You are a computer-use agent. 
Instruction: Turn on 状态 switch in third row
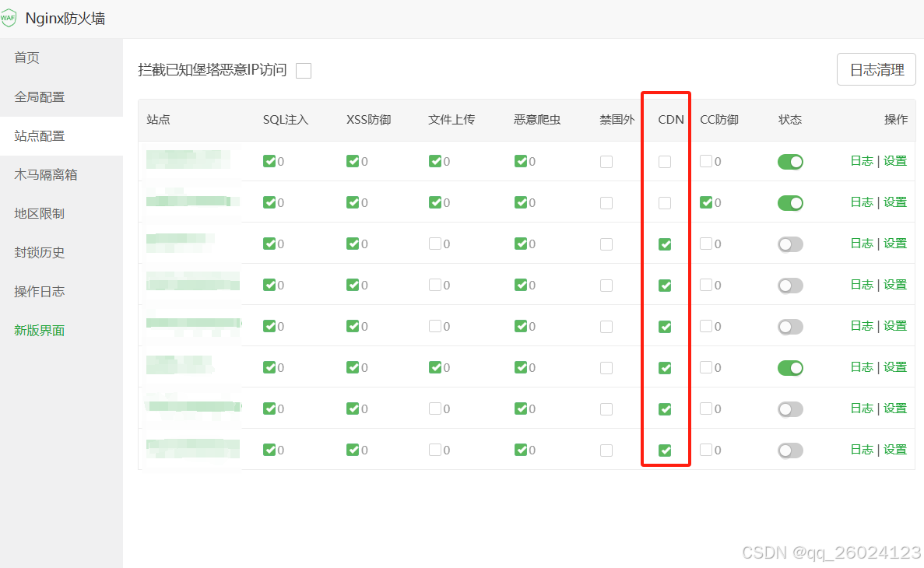pyautogui.click(x=790, y=244)
